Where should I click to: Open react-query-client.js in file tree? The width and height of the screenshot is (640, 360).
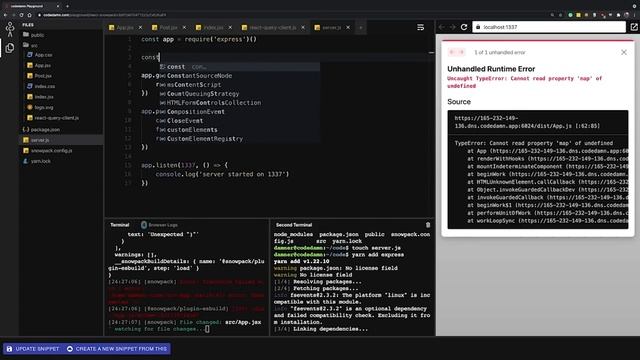tap(53, 118)
